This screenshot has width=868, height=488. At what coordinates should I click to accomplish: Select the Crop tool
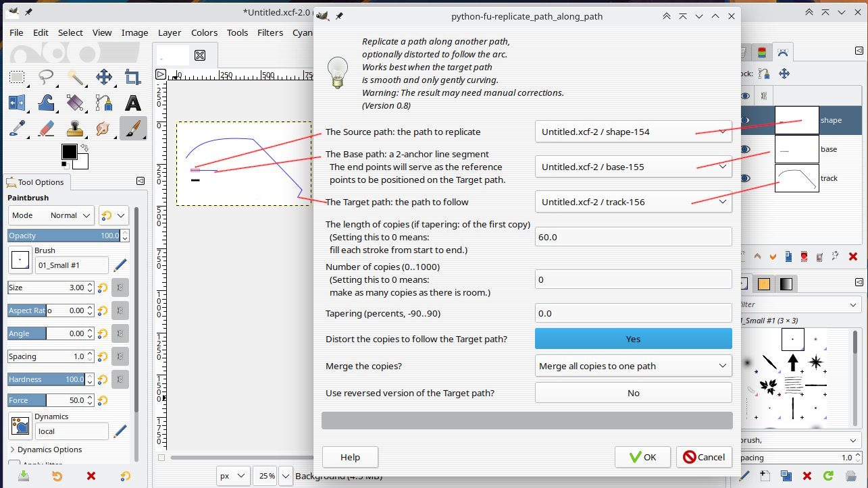133,77
